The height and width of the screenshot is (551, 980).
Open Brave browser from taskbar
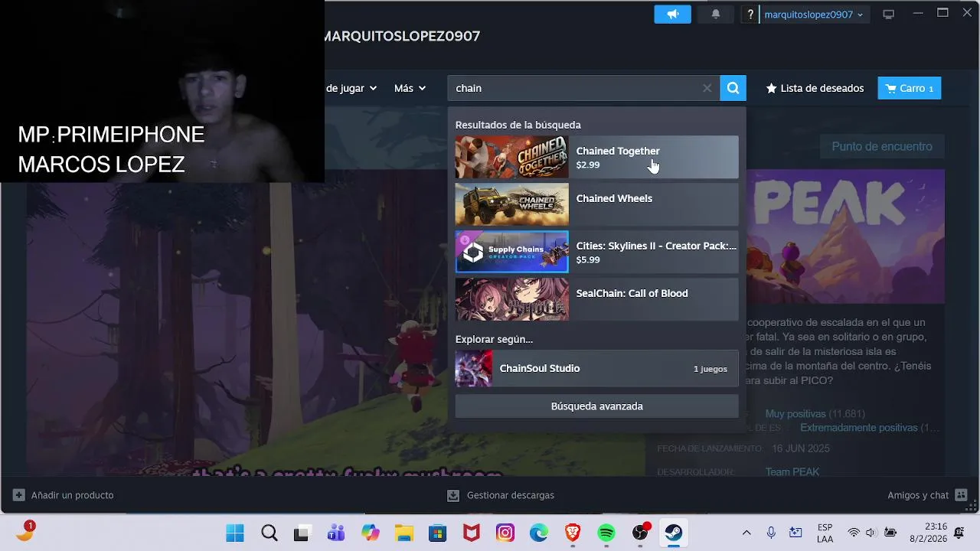click(572, 533)
